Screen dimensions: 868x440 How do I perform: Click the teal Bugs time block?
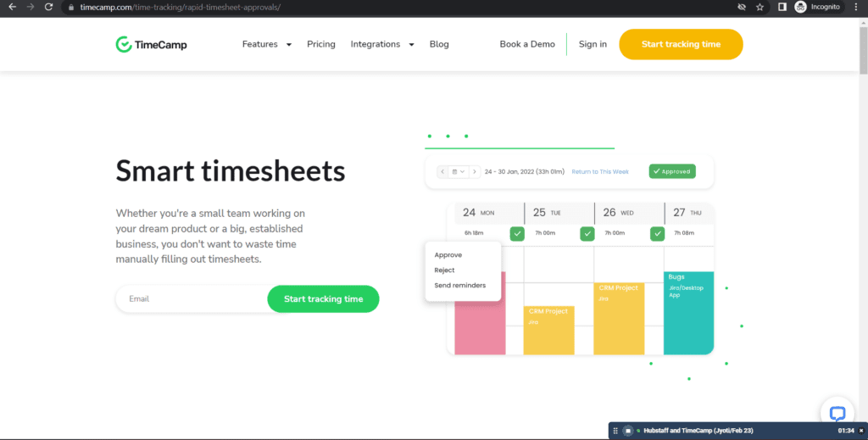click(x=688, y=314)
